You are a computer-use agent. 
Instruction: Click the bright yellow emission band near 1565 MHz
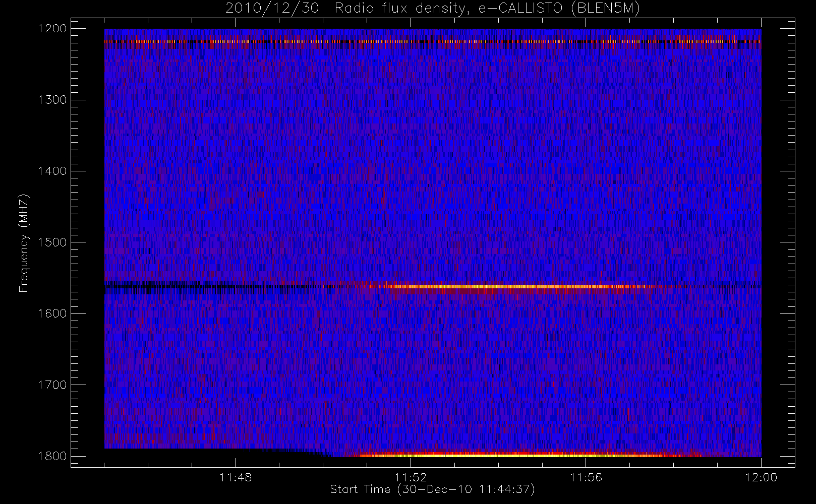[x=514, y=286]
